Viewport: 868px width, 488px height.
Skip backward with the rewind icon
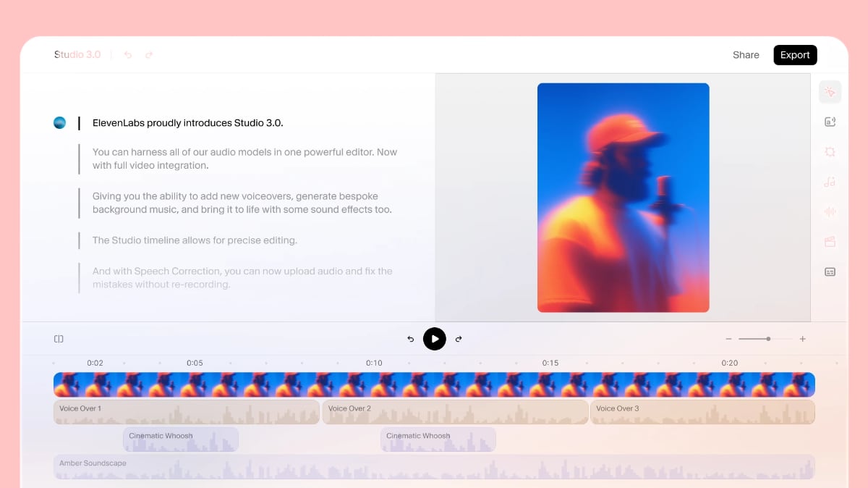coord(411,339)
